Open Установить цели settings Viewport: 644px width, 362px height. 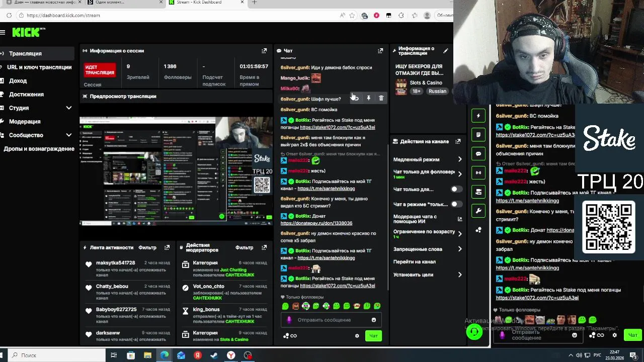pyautogui.click(x=428, y=275)
